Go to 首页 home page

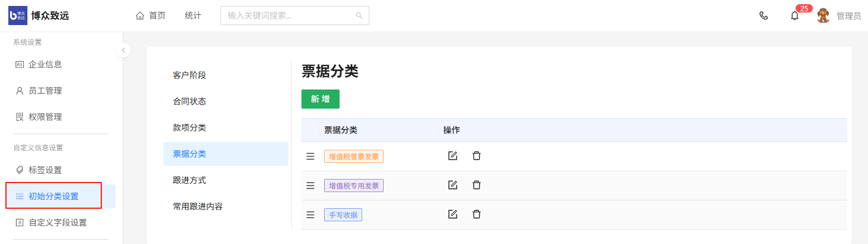151,16
